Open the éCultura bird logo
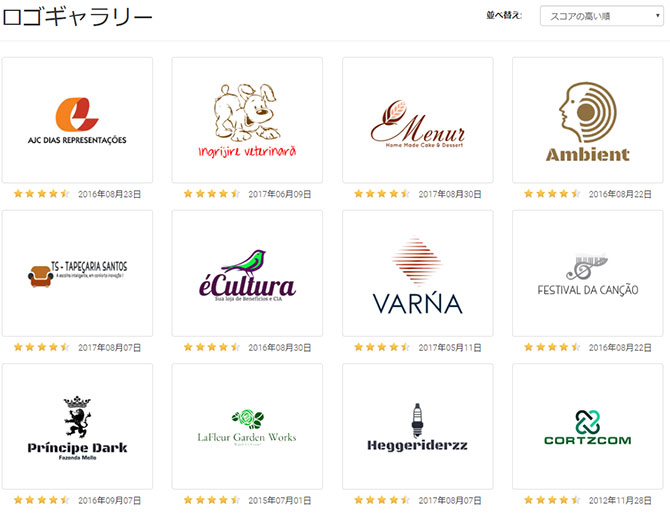Viewport: 670px width, 515px height. [x=247, y=273]
